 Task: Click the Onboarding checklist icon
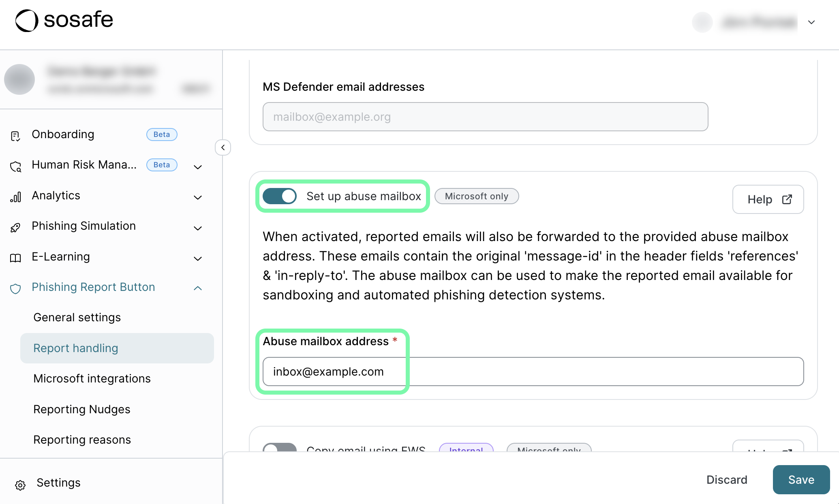(x=15, y=136)
